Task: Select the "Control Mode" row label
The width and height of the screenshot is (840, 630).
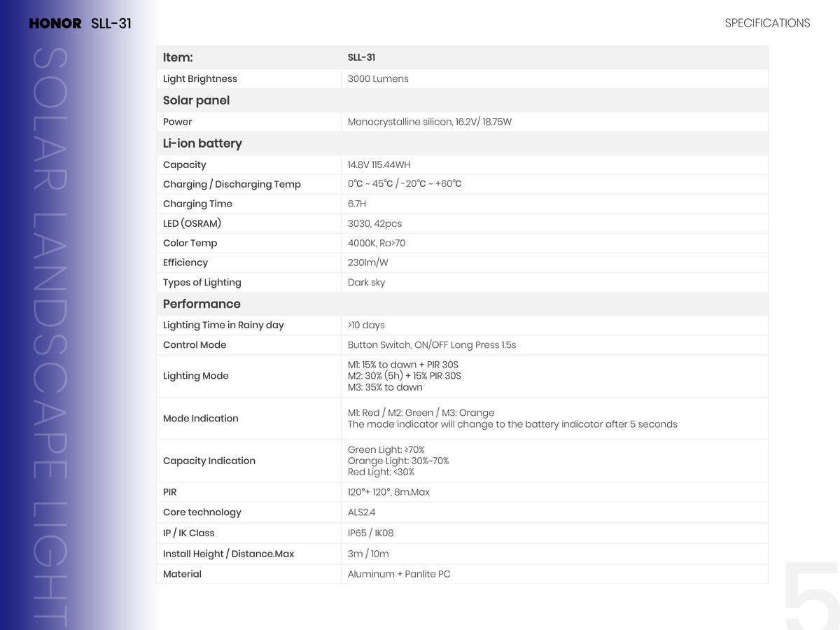Action: pos(195,345)
